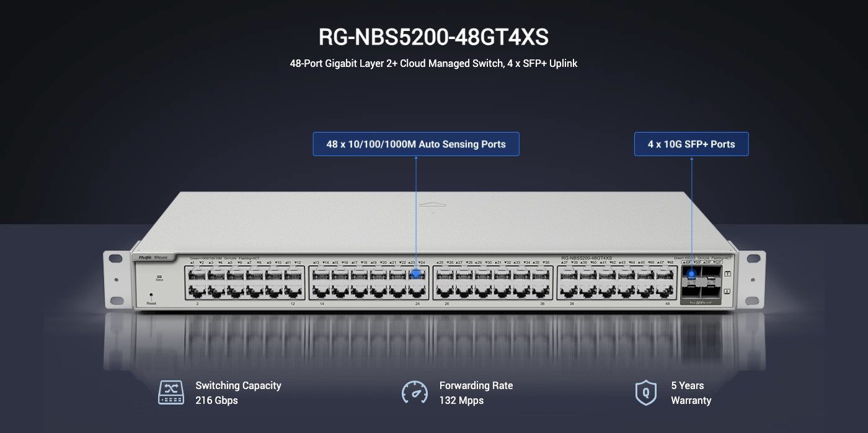868x433 pixels.
Task: Click the blue marker on the SFP+ port
Action: pyautogui.click(x=691, y=273)
